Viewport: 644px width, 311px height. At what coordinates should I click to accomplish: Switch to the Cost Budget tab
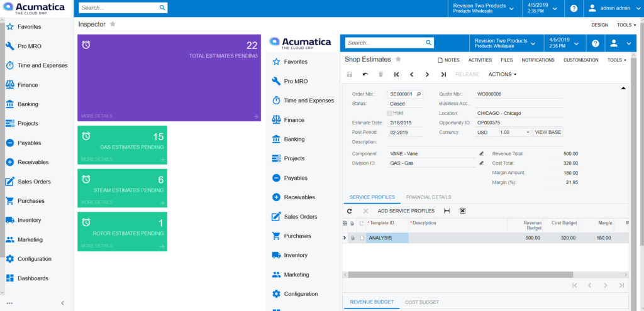(x=422, y=302)
